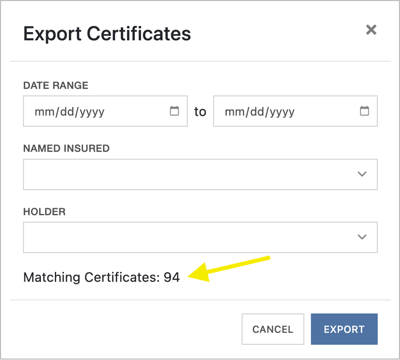The width and height of the screenshot is (400, 360).
Task: Select the yyyy segment of end date
Action: [x=282, y=113]
